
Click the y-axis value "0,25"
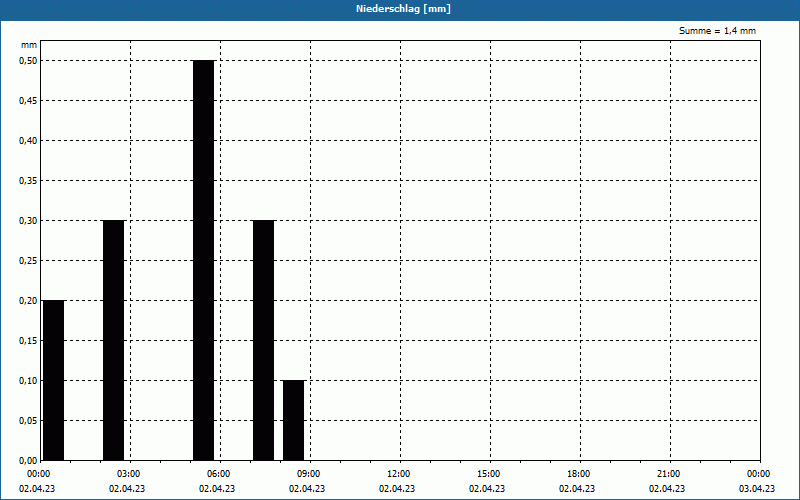(x=28, y=261)
